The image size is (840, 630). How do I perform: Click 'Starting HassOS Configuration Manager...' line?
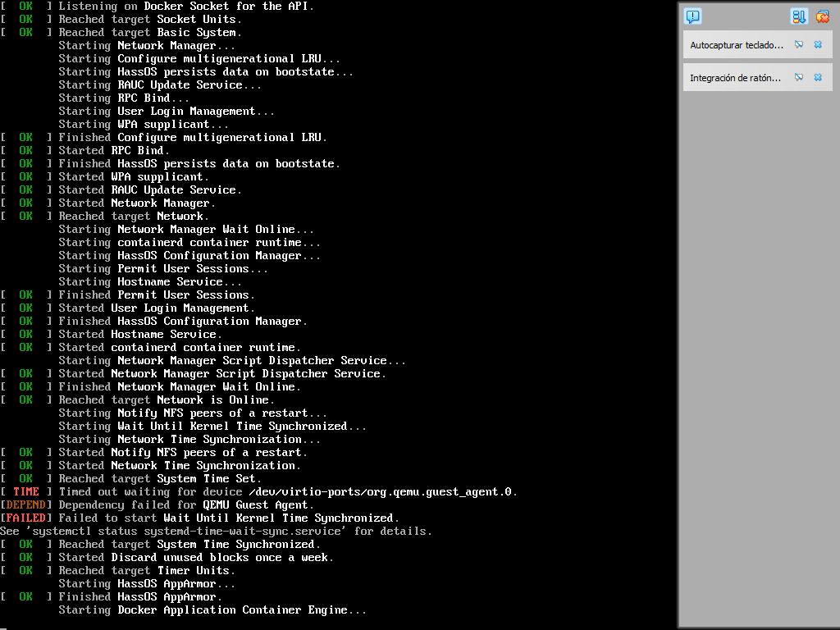pyautogui.click(x=189, y=256)
